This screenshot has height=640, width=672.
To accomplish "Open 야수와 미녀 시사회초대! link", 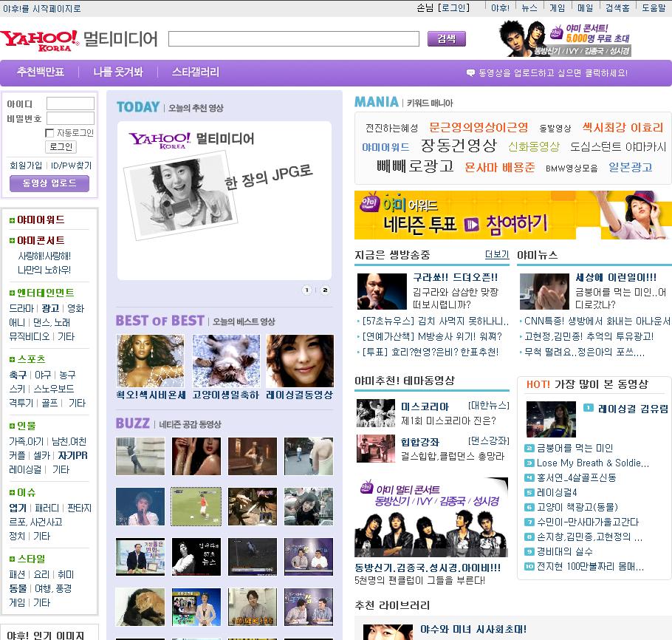I will [473, 629].
